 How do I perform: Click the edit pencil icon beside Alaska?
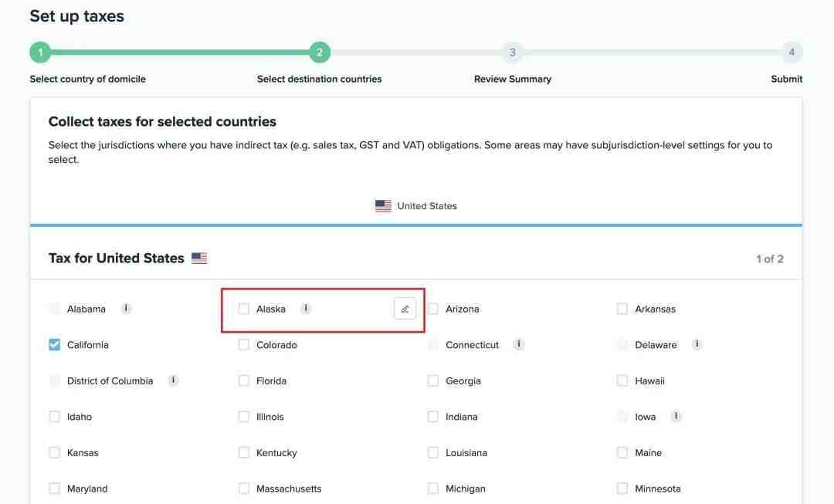405,309
